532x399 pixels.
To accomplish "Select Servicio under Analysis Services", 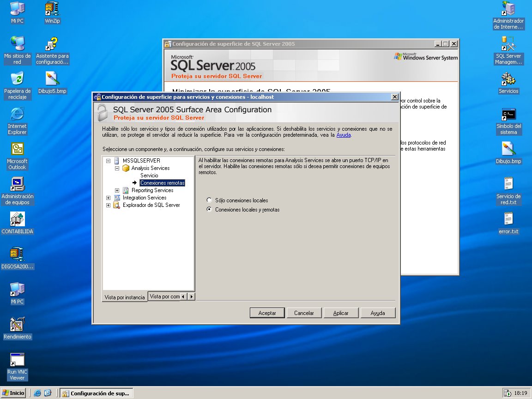I will pos(149,175).
